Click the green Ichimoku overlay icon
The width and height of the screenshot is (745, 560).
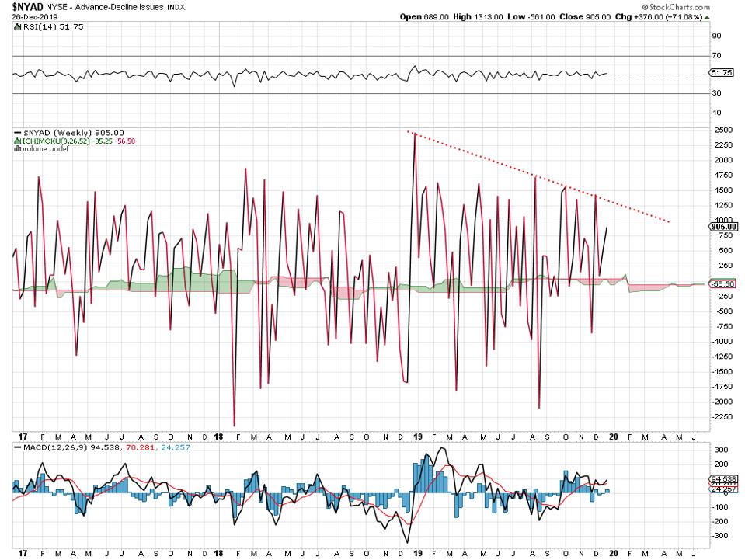(18, 141)
